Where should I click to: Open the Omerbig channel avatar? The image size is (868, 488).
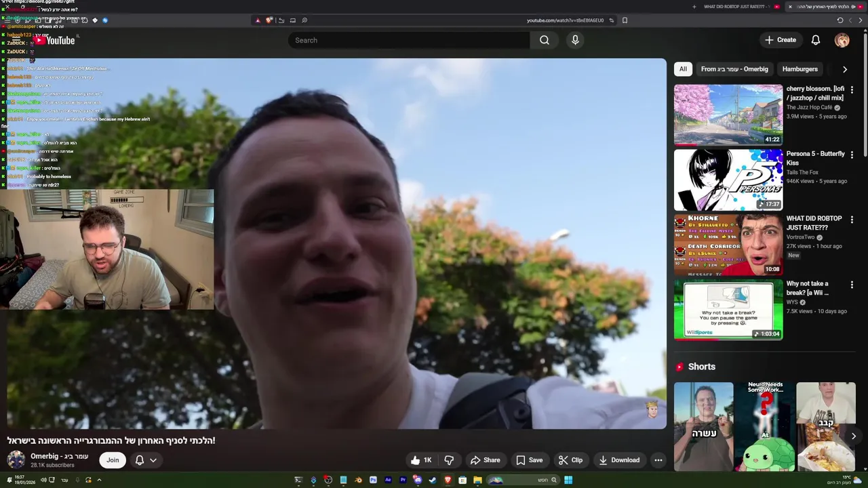(x=16, y=460)
